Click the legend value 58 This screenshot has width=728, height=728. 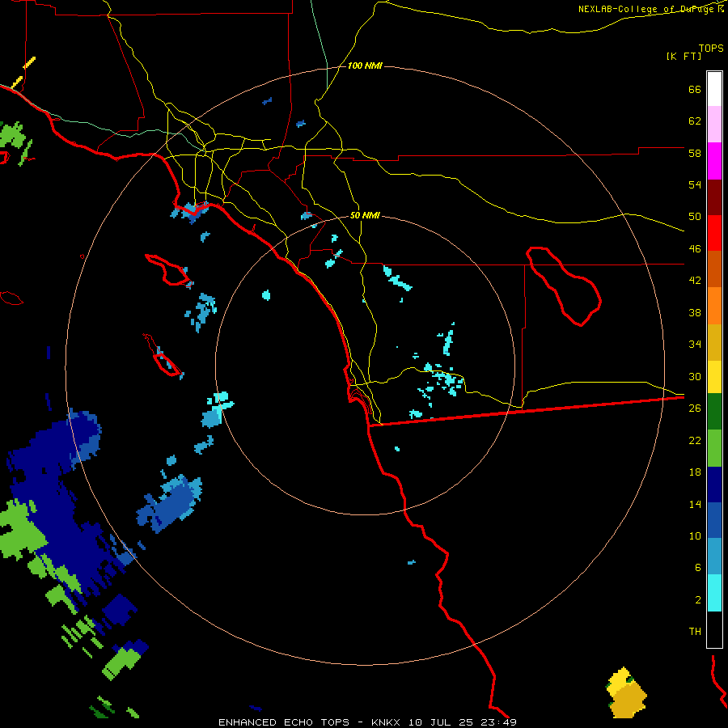695,153
